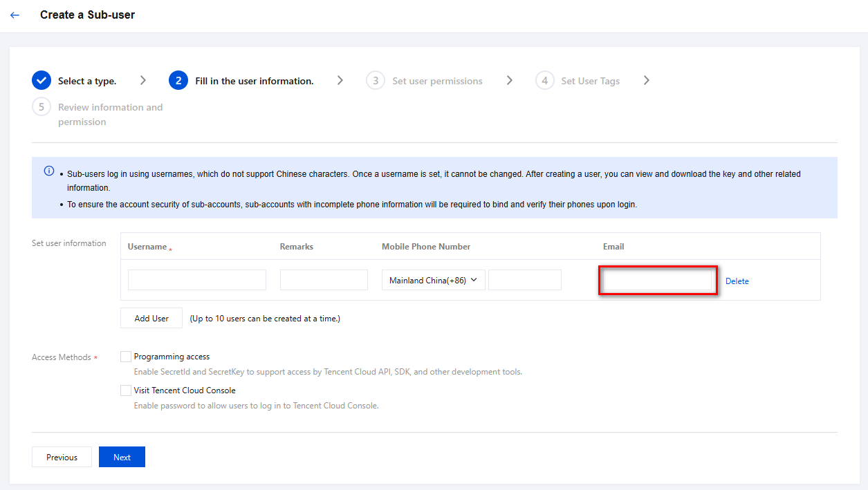Click into the Email input field
Screen dimensions: 868x490
(657, 280)
